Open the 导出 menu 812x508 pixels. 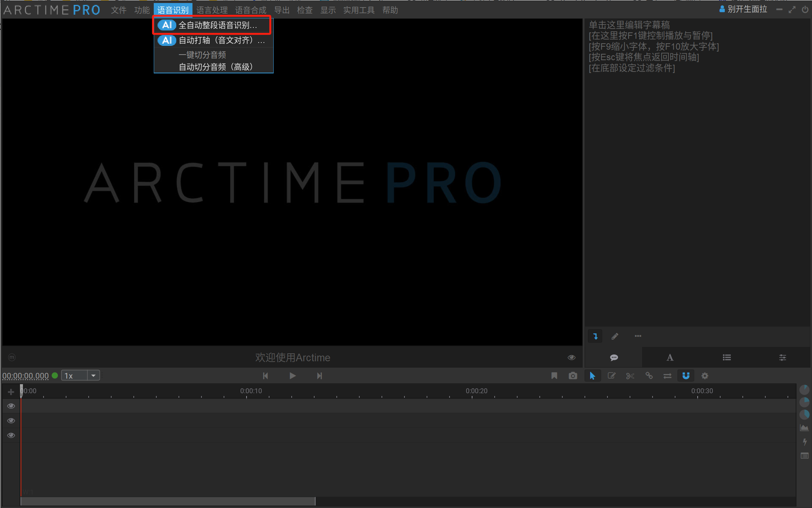point(282,10)
